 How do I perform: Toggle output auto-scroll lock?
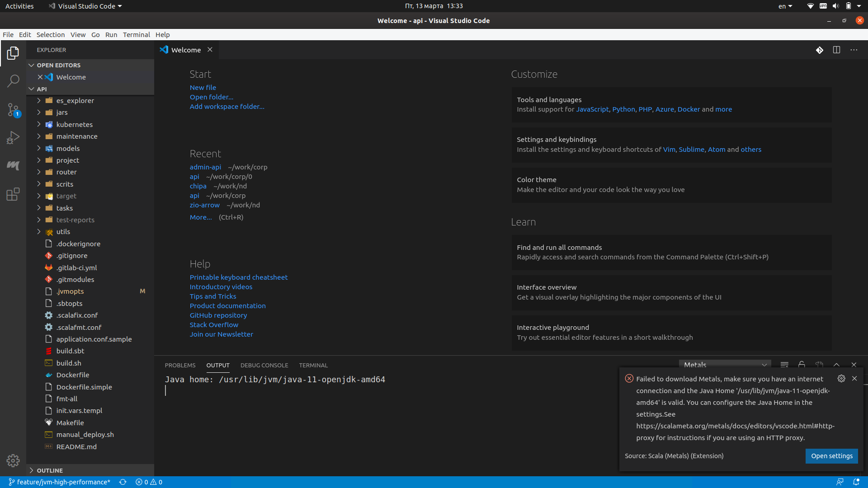[x=801, y=365]
